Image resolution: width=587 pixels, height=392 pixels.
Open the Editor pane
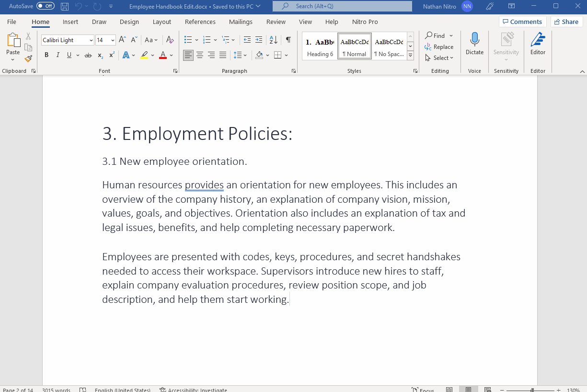click(538, 44)
